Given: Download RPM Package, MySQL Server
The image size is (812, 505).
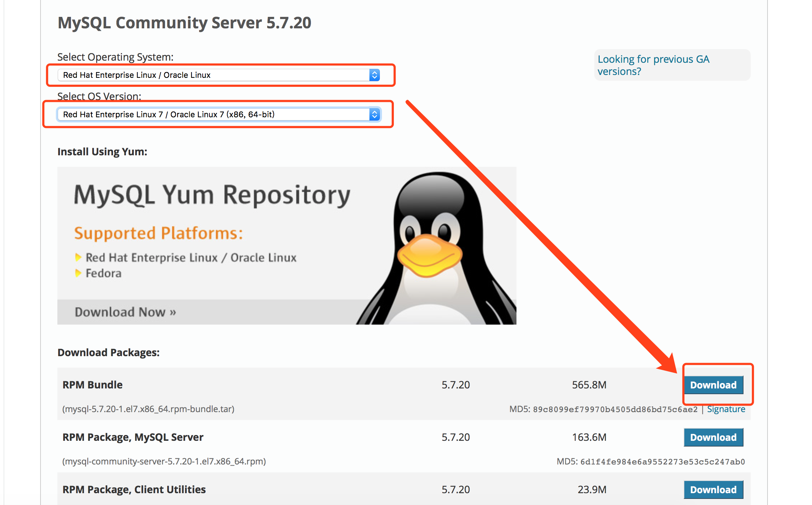Looking at the screenshot, I should click(x=713, y=437).
